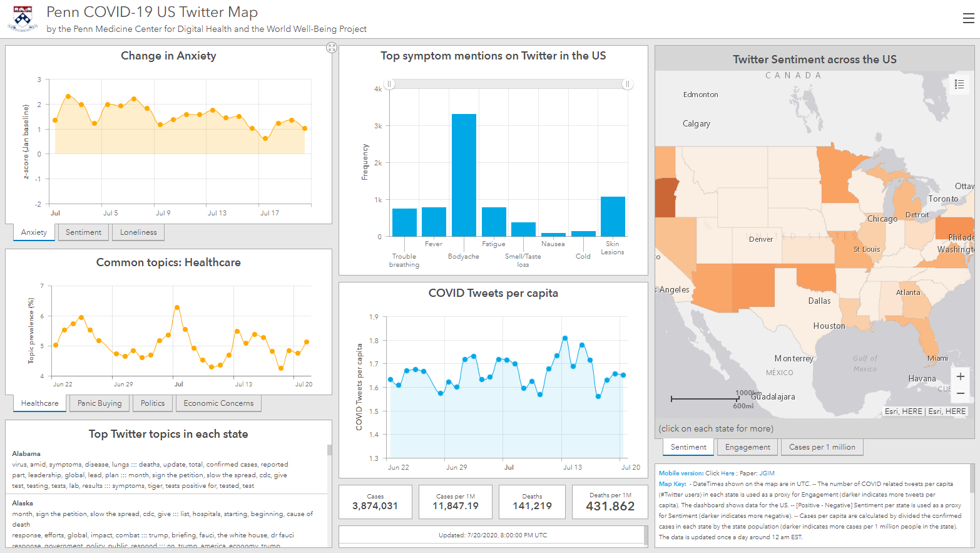This screenshot has height=553, width=980.
Task: Select the map Engagement tab
Action: (748, 447)
